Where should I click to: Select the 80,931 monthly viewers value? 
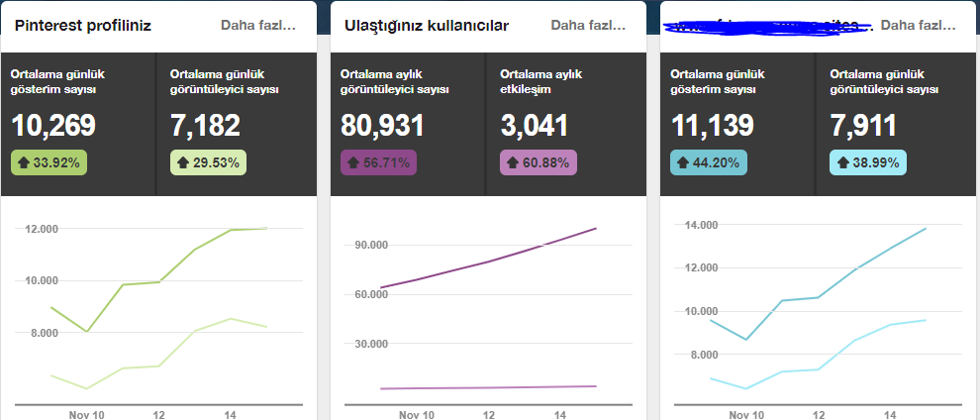(382, 126)
